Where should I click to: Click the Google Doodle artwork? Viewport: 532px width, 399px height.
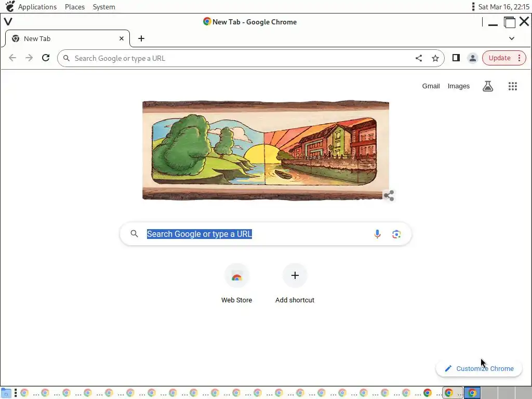click(265, 150)
